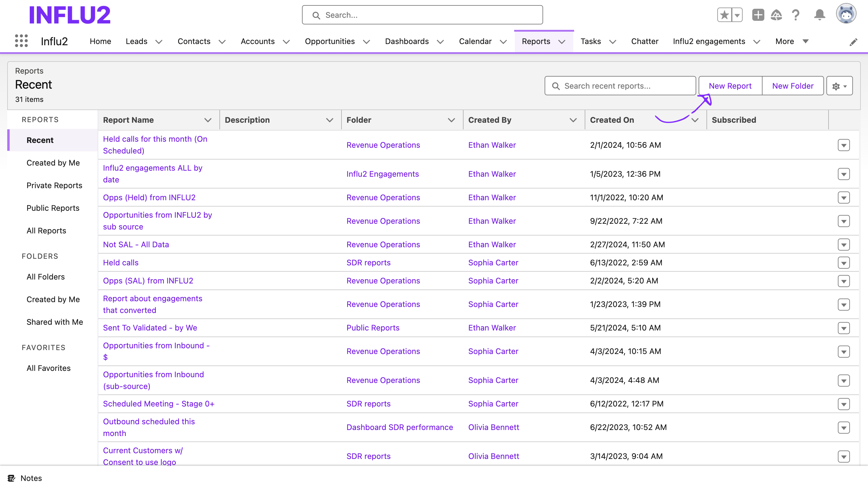This screenshot has width=868, height=490.
Task: Expand the Leads tab dropdown chevron
Action: (x=159, y=42)
